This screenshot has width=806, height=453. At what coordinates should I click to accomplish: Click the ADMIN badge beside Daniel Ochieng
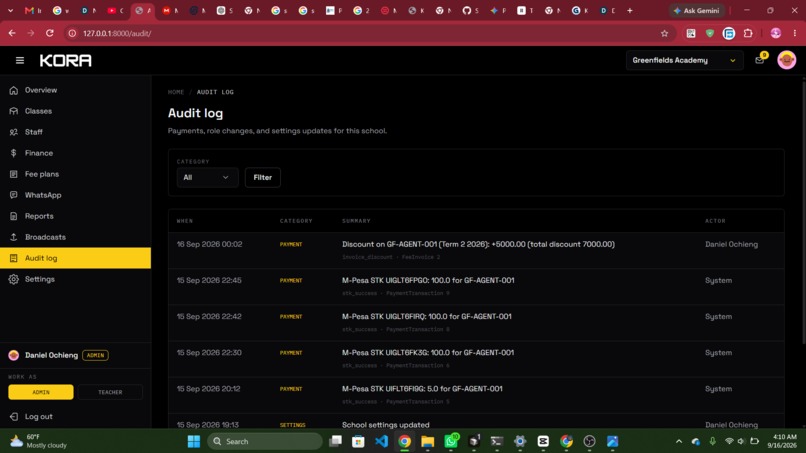tap(95, 355)
